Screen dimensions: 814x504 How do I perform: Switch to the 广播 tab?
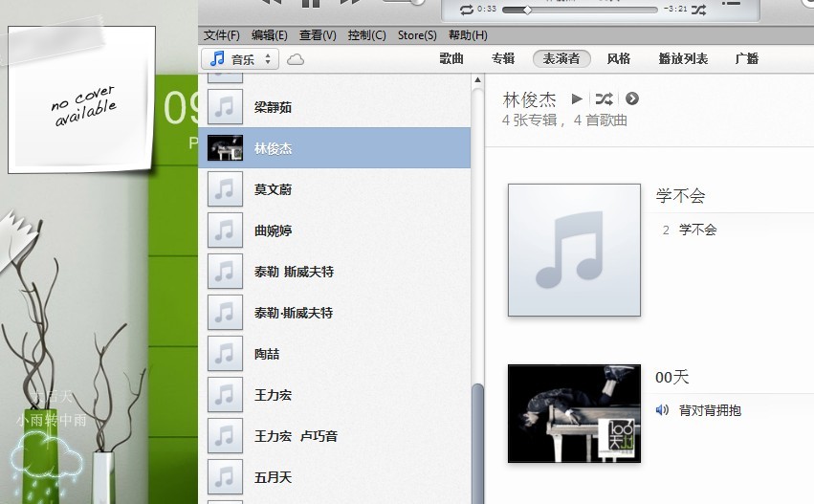tap(747, 58)
